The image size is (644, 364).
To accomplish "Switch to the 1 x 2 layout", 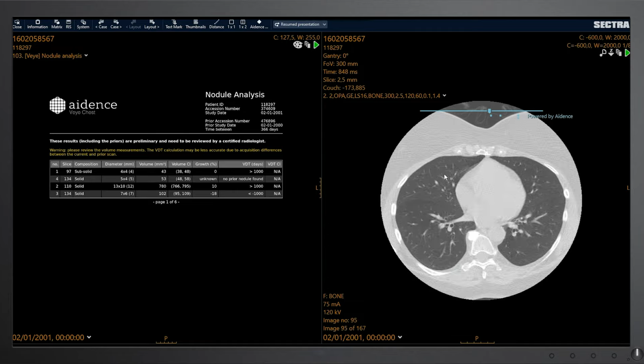I will point(243,24).
